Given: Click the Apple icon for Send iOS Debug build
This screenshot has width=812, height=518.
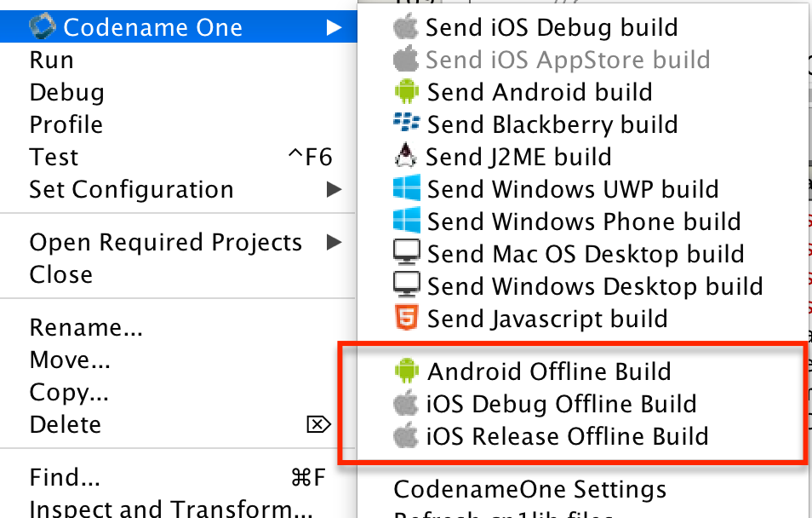Looking at the screenshot, I should click(x=406, y=27).
